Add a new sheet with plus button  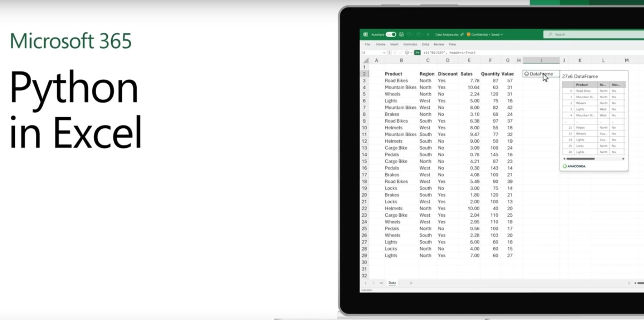(x=411, y=283)
